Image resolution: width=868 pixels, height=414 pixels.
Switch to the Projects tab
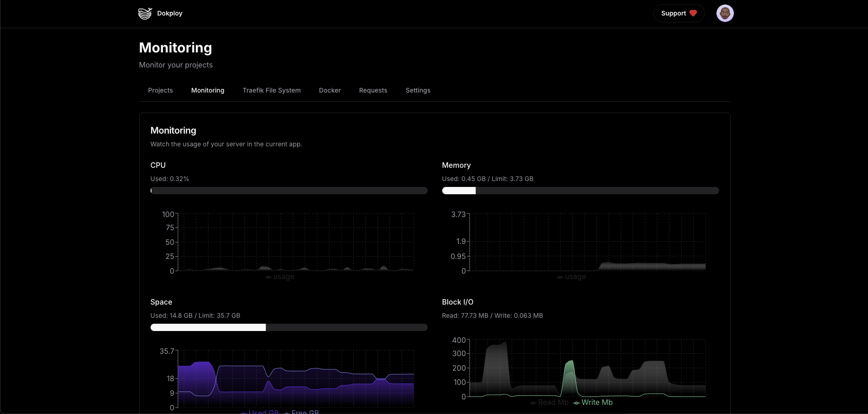click(160, 90)
